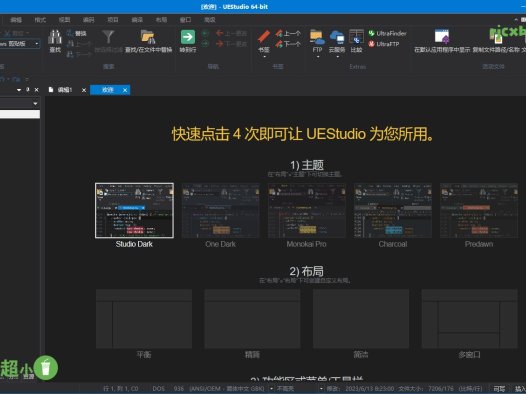The height and width of the screenshot is (394, 526).
Task: Open the side panel menu arrow
Action: tap(19, 90)
